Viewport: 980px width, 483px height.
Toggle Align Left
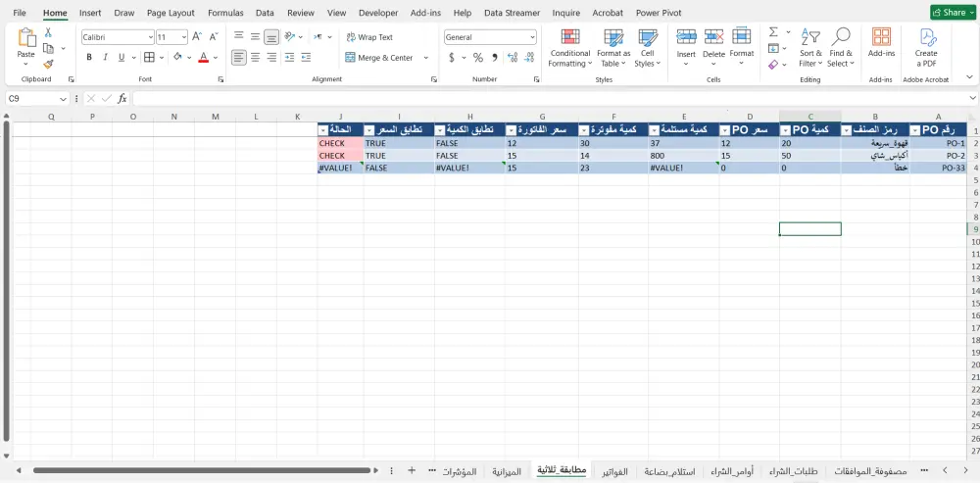(239, 58)
